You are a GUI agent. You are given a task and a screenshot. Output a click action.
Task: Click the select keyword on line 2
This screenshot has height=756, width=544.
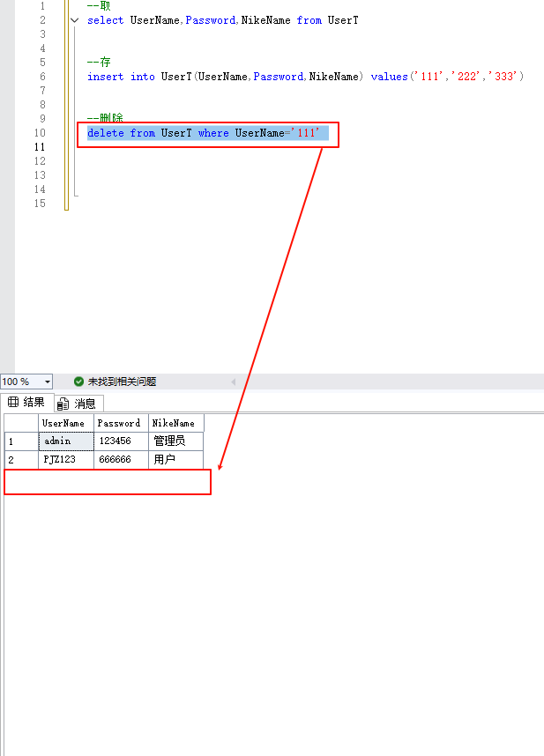coord(105,20)
